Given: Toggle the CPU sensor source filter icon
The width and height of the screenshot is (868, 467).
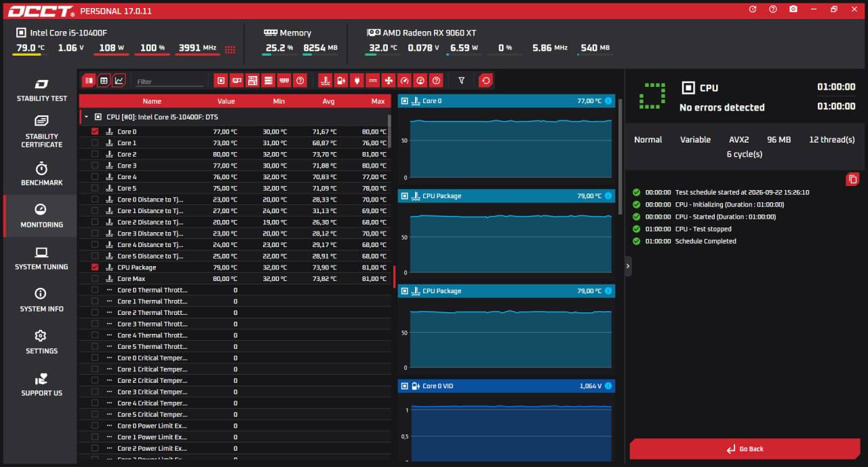Looking at the screenshot, I should tap(220, 81).
